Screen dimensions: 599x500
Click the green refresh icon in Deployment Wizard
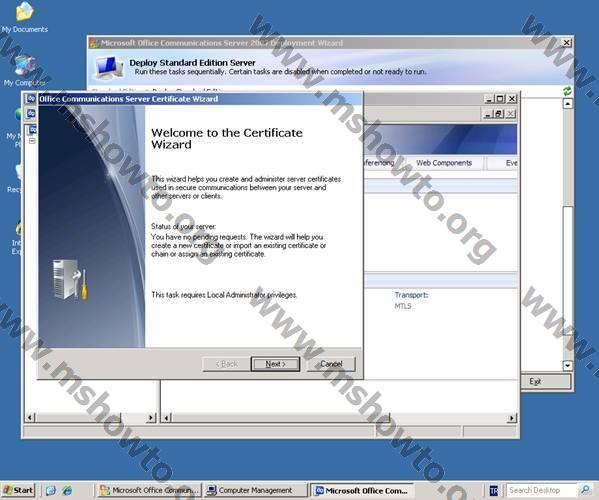[x=567, y=91]
